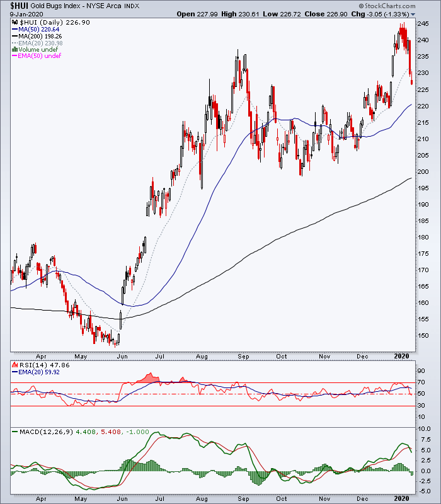Viewport: 441px width, 504px height.
Task: Click the MA(200) 198.26 legend entry
Action: (x=40, y=37)
